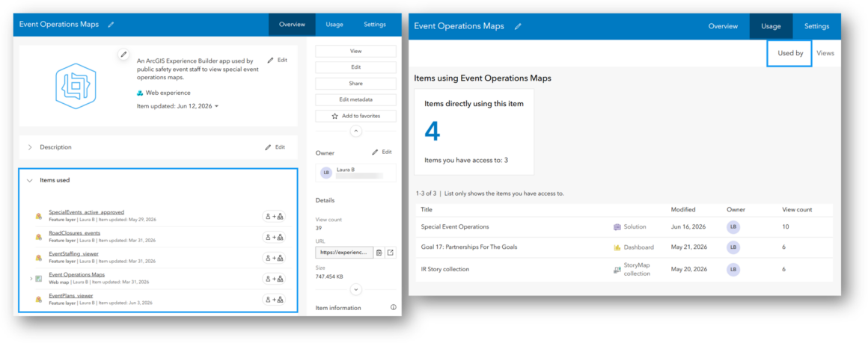Expand more details with down chevron
The height and width of the screenshot is (343, 868).
coord(356,289)
